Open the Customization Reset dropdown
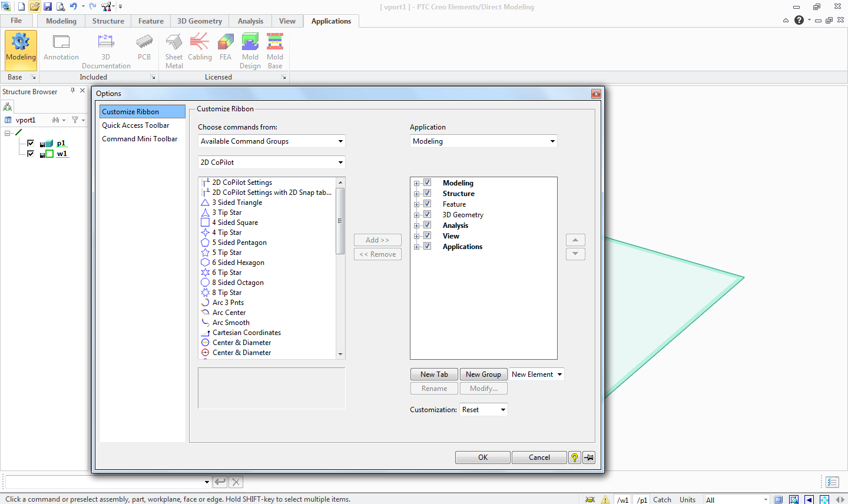 pyautogui.click(x=483, y=410)
